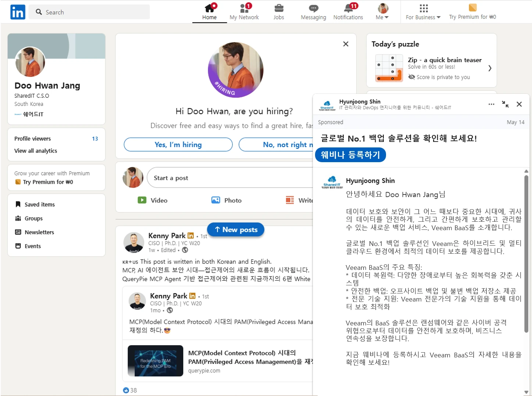Open message options three-dot icon

491,104
